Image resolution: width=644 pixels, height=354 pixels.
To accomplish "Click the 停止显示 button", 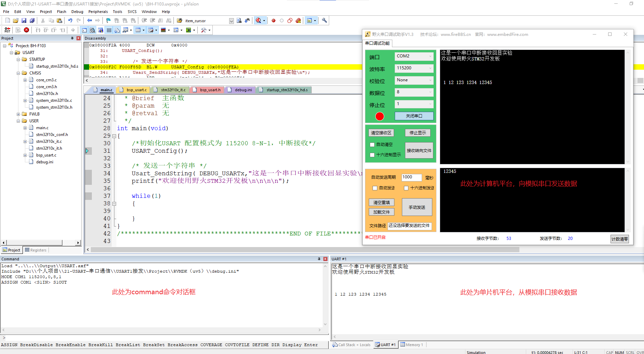I will (x=418, y=133).
